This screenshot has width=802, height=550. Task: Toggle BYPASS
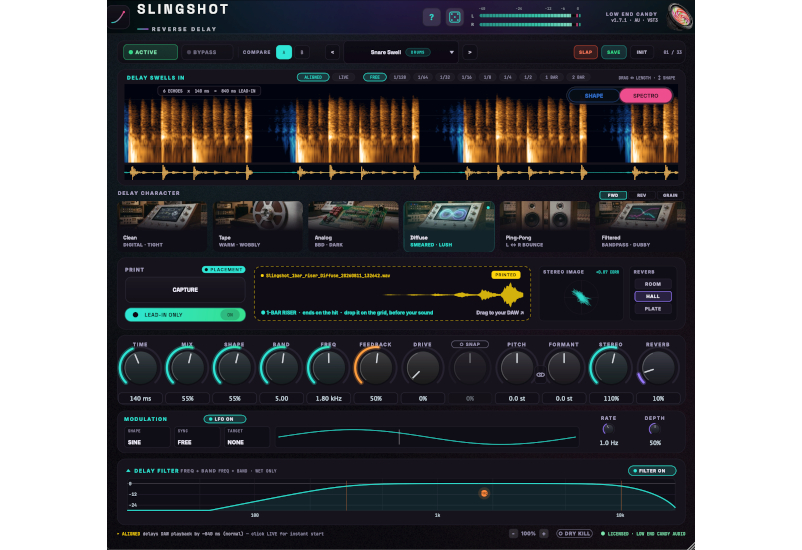207,52
